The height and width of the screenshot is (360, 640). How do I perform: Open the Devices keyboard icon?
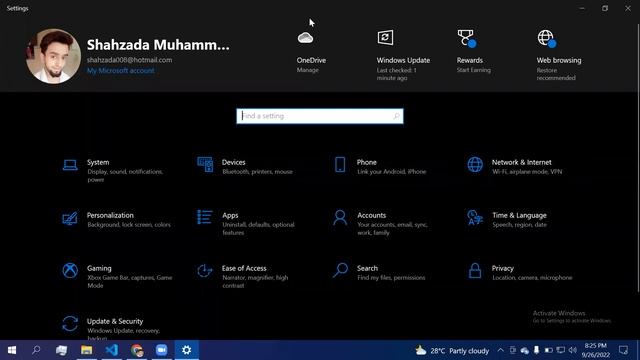click(x=205, y=164)
